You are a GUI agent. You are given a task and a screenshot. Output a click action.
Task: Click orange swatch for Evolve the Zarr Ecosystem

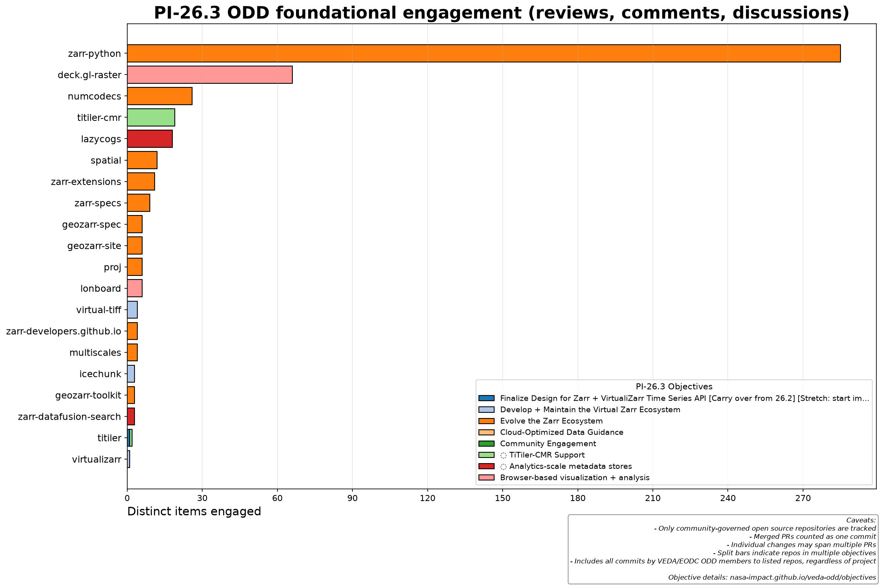tap(486, 421)
